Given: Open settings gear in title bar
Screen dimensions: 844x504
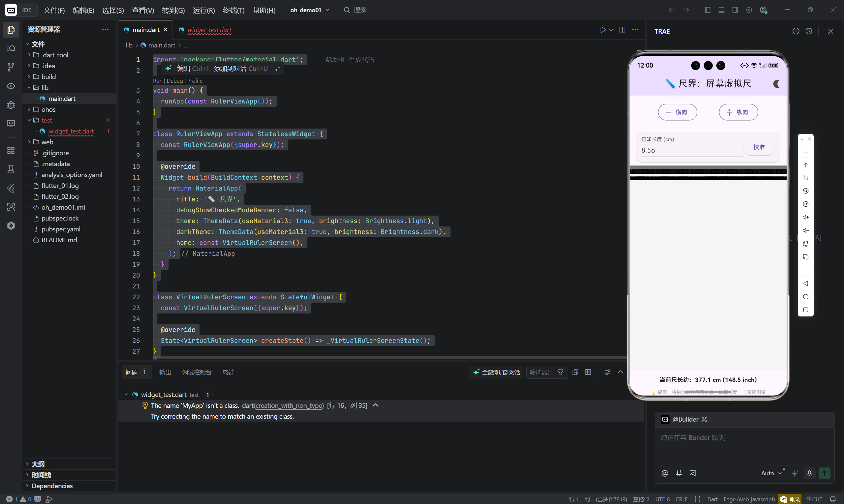Looking at the screenshot, I should pos(749,10).
